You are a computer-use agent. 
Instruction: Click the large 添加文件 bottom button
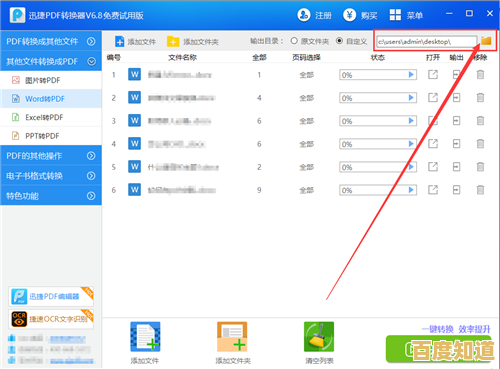pyautogui.click(x=145, y=343)
